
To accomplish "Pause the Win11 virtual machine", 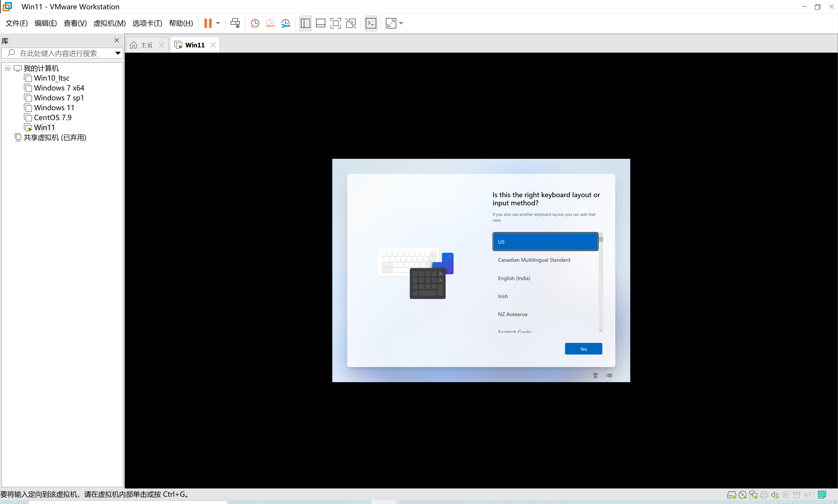I will coord(208,23).
